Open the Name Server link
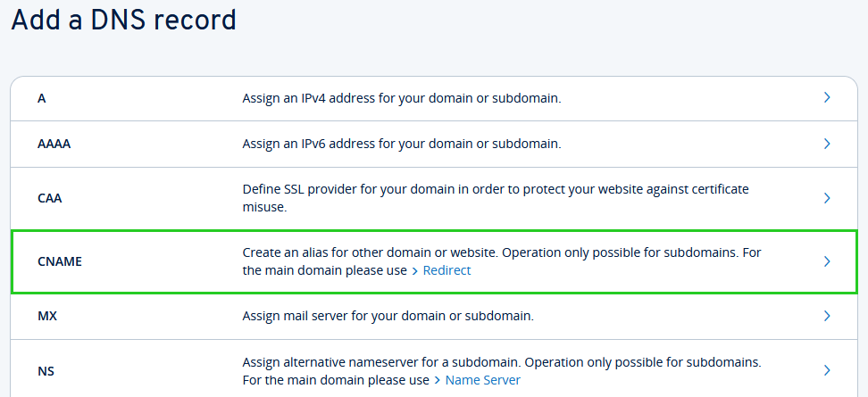The image size is (868, 397). click(482, 380)
